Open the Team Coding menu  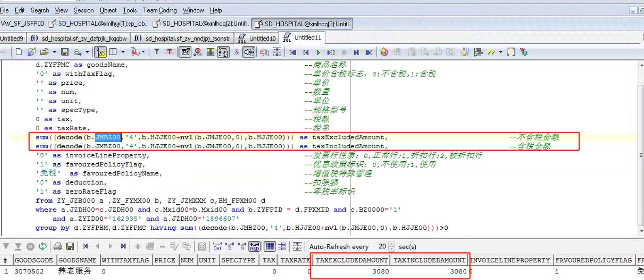tap(160, 10)
